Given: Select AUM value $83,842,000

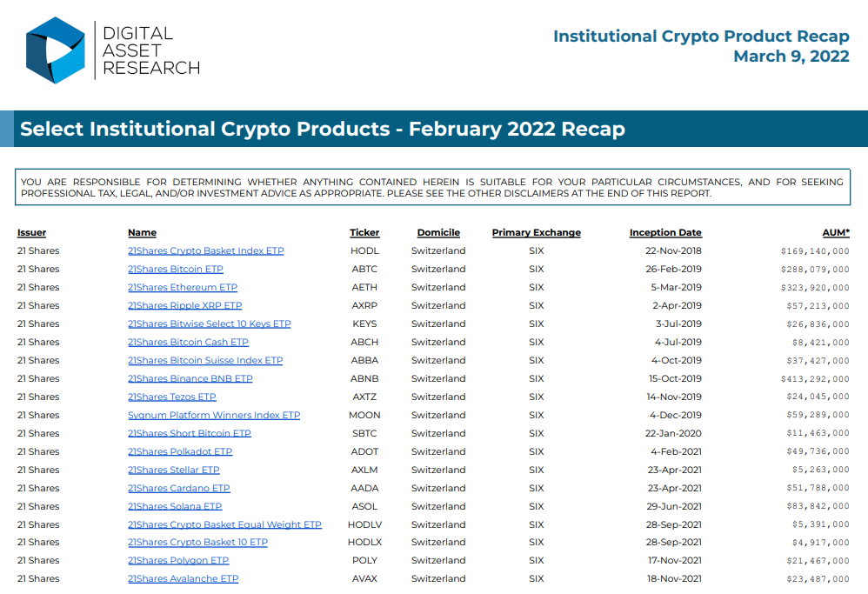Looking at the screenshot, I should click(x=818, y=506).
